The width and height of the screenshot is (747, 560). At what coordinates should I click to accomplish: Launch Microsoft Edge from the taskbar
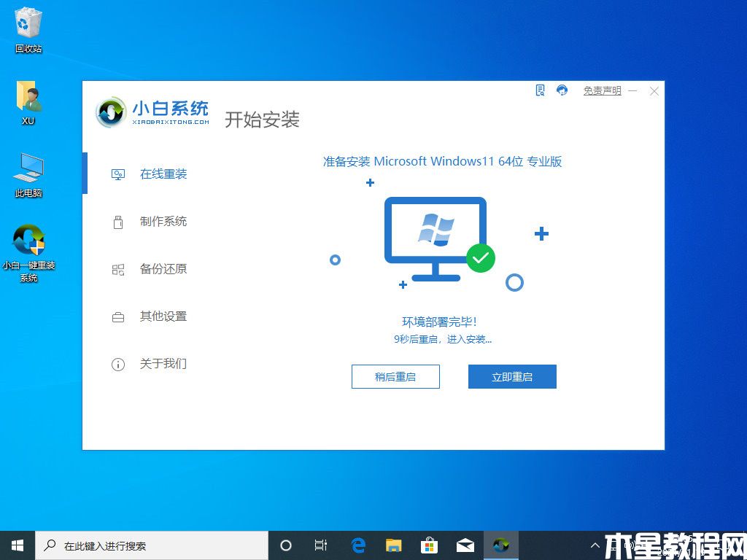click(357, 545)
